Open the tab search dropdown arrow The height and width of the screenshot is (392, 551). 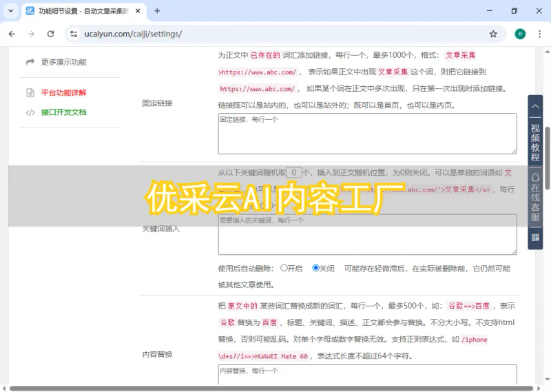click(10, 11)
